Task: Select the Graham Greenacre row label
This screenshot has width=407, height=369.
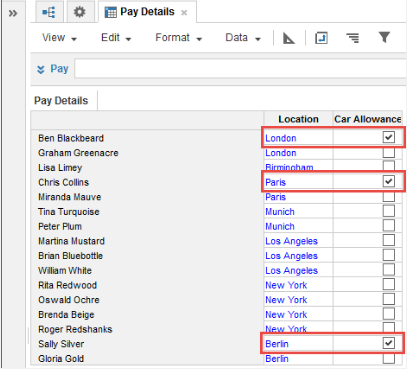Action: coord(78,153)
